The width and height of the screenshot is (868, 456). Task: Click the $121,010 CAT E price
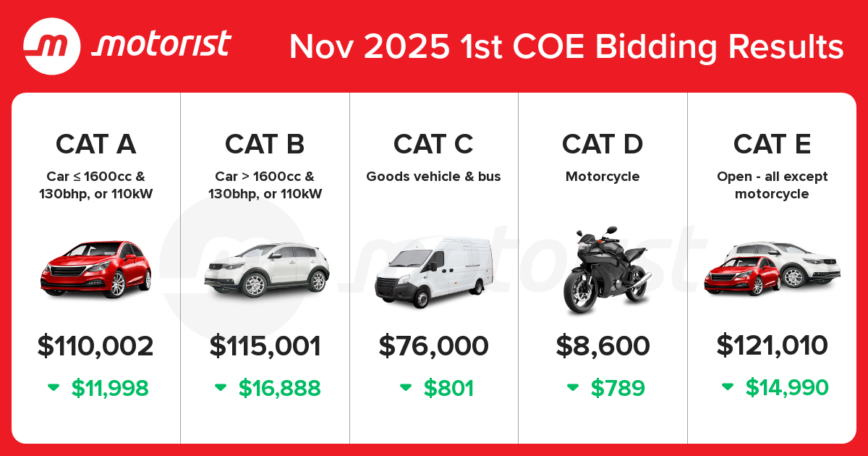tap(772, 346)
